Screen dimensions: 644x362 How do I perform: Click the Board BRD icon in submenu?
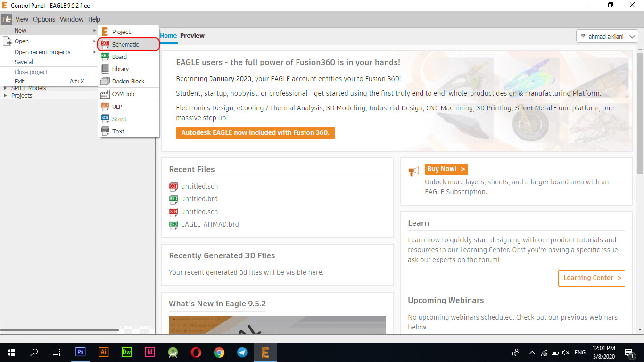(105, 57)
